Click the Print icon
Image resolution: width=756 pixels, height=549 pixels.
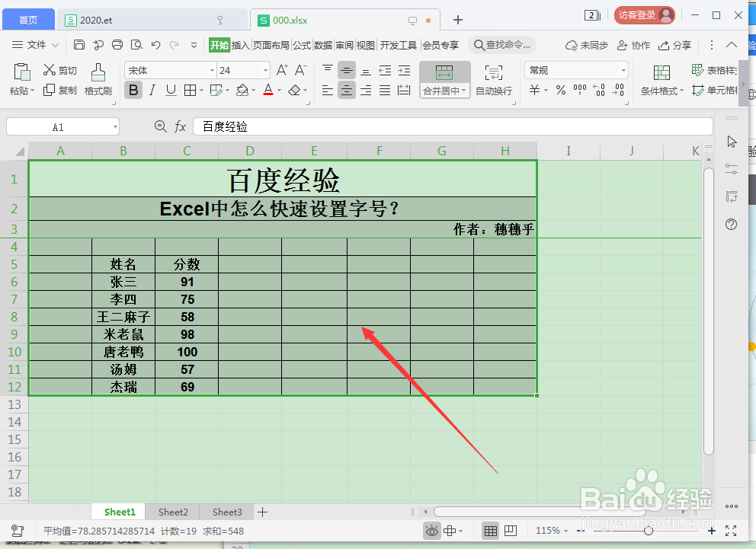pos(117,45)
